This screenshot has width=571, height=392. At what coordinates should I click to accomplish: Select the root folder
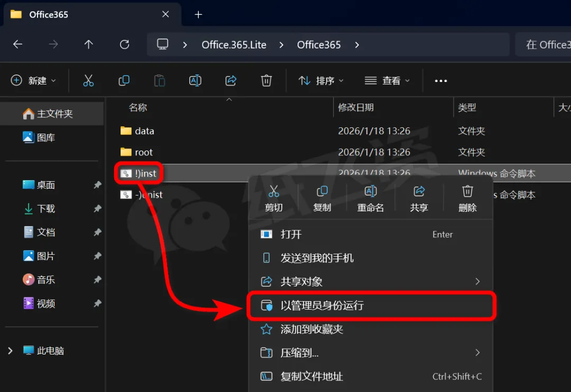coord(143,152)
